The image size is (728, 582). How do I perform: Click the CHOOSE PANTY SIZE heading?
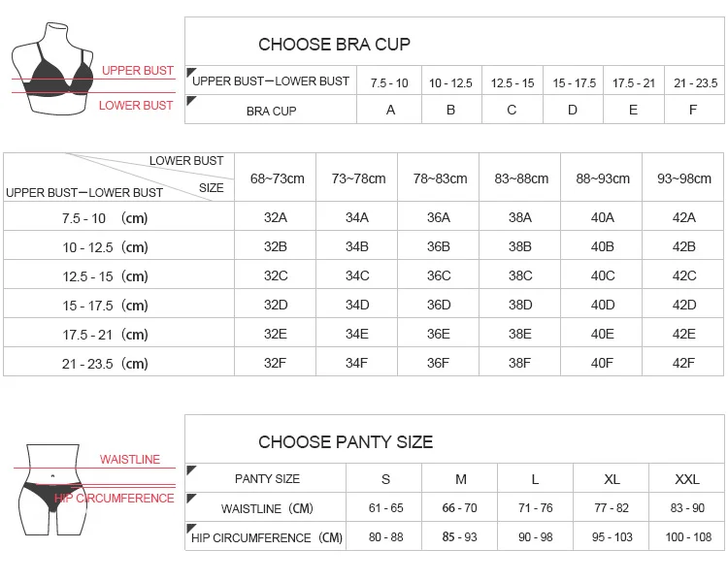pos(346,442)
